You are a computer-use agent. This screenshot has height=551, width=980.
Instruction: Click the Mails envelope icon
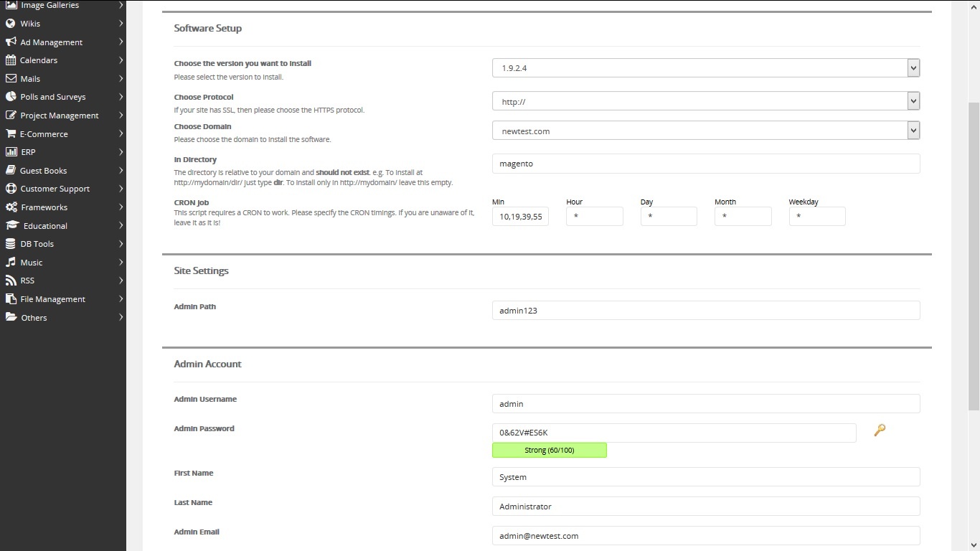click(11, 79)
